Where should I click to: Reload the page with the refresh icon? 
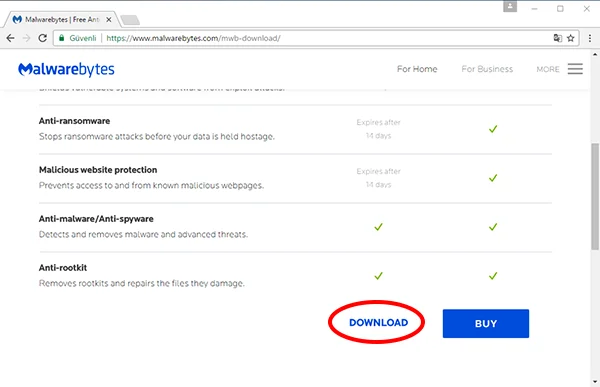(x=42, y=38)
